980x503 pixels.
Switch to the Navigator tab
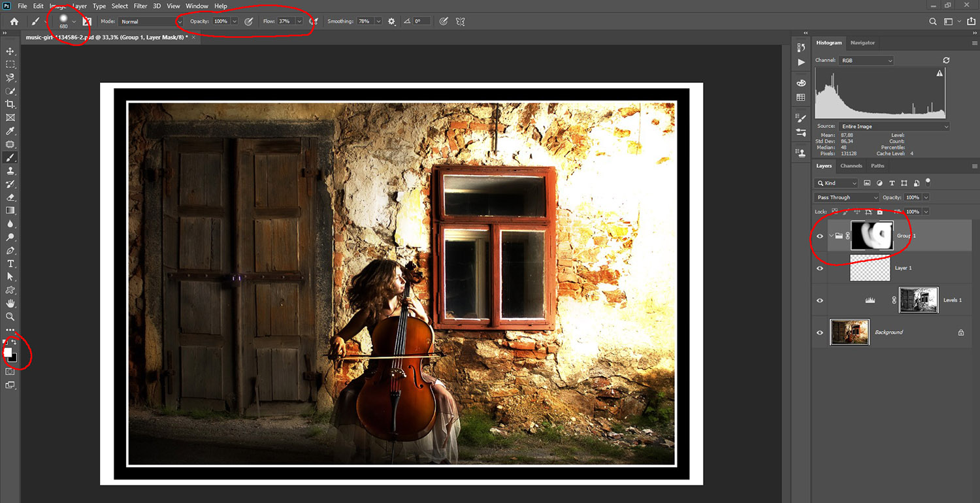coord(862,42)
